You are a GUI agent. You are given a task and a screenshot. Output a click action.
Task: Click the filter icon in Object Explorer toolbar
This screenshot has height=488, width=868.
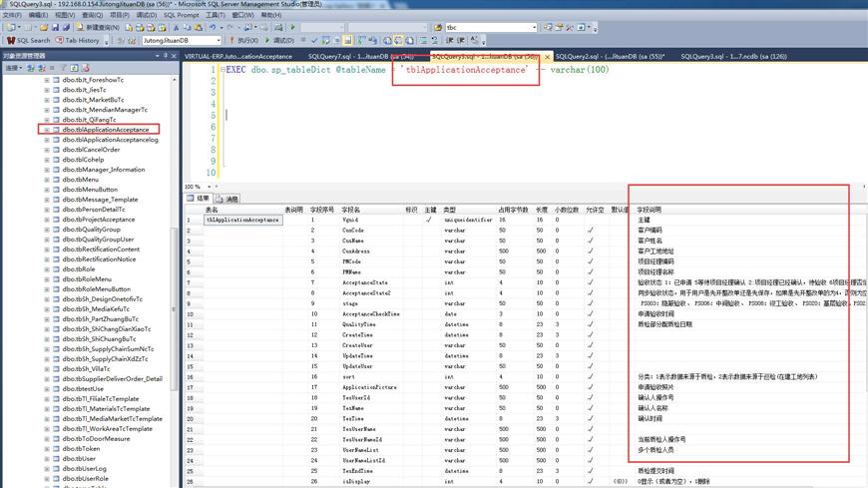click(64, 68)
